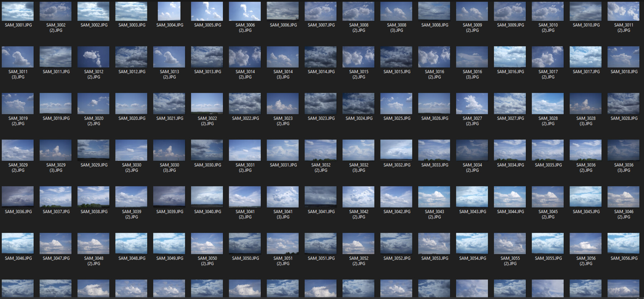This screenshot has width=644, height=299.
Task: Pick the SAM_3012 (2).JPG thumbnail
Action: [93, 57]
